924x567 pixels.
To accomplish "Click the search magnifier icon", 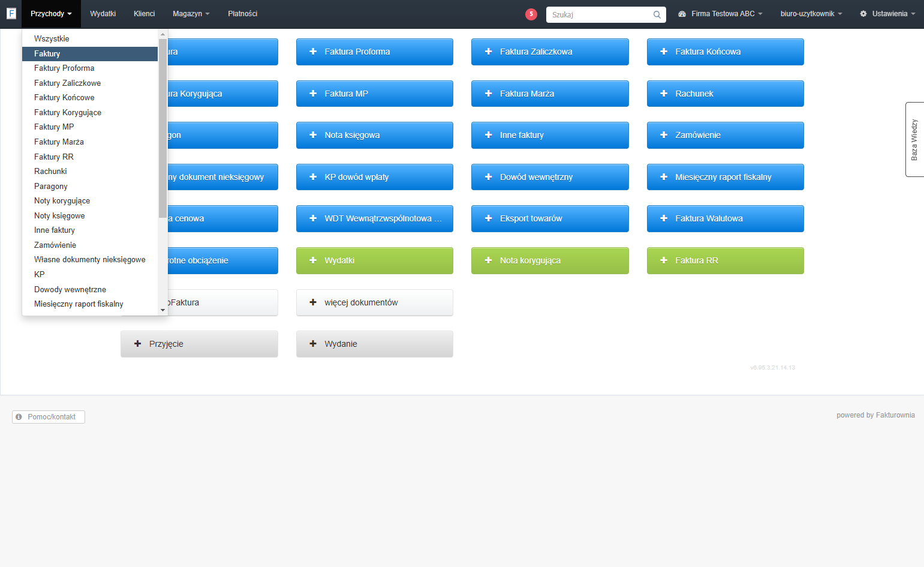I will [657, 15].
